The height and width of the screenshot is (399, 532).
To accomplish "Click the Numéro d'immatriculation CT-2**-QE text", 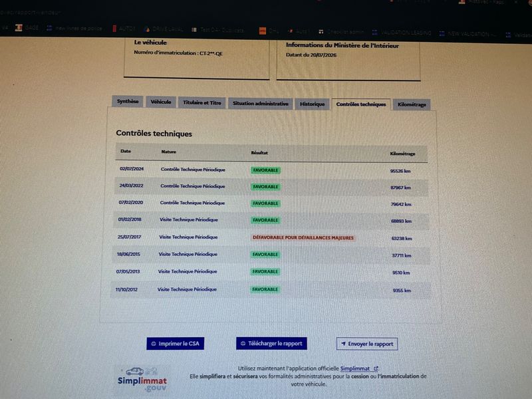I will [x=178, y=53].
